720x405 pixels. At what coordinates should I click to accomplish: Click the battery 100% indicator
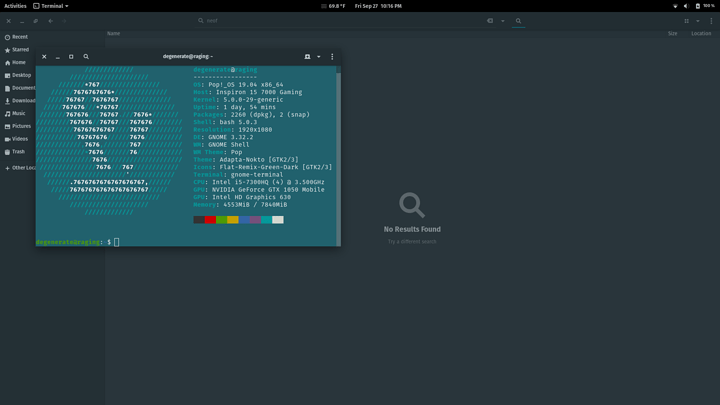(705, 6)
